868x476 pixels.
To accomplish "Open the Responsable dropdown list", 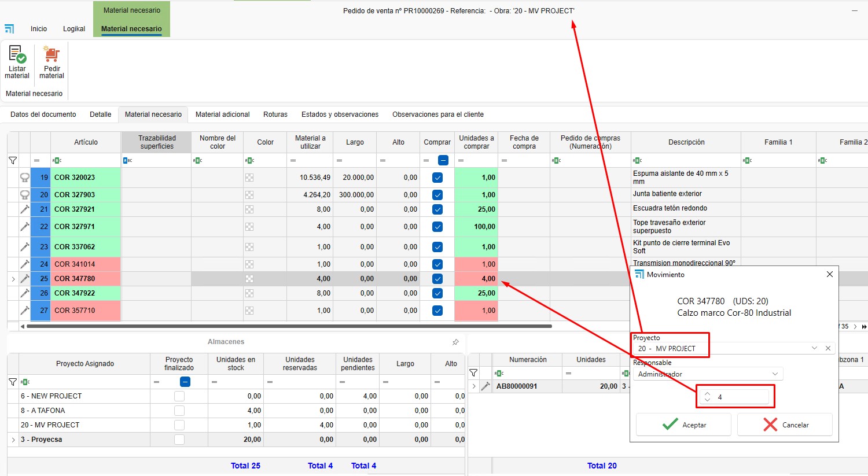I will pyautogui.click(x=775, y=374).
